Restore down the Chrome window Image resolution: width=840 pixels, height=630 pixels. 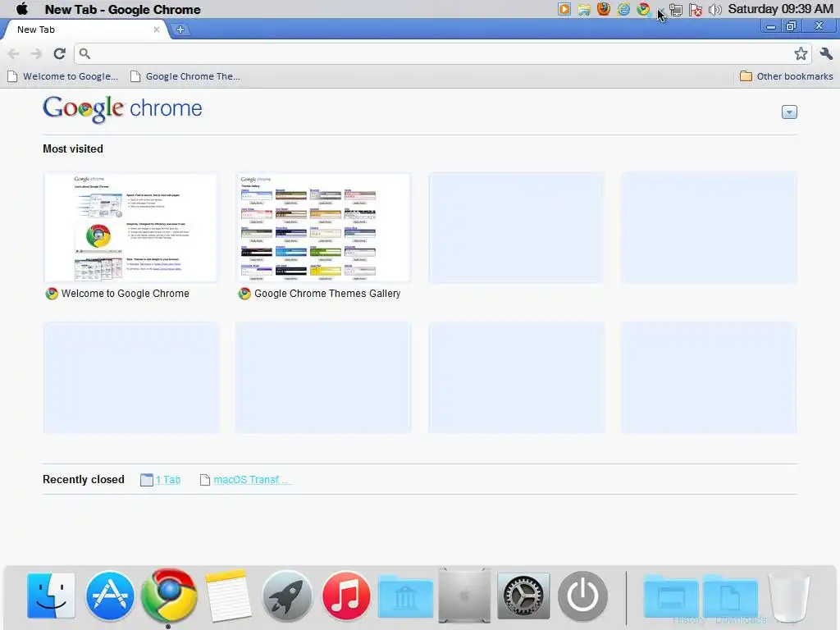(x=791, y=26)
